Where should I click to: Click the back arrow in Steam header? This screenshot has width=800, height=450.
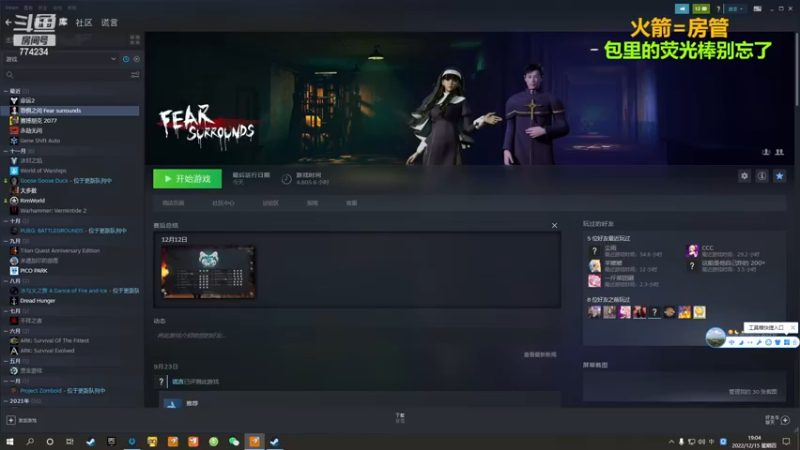8,22
